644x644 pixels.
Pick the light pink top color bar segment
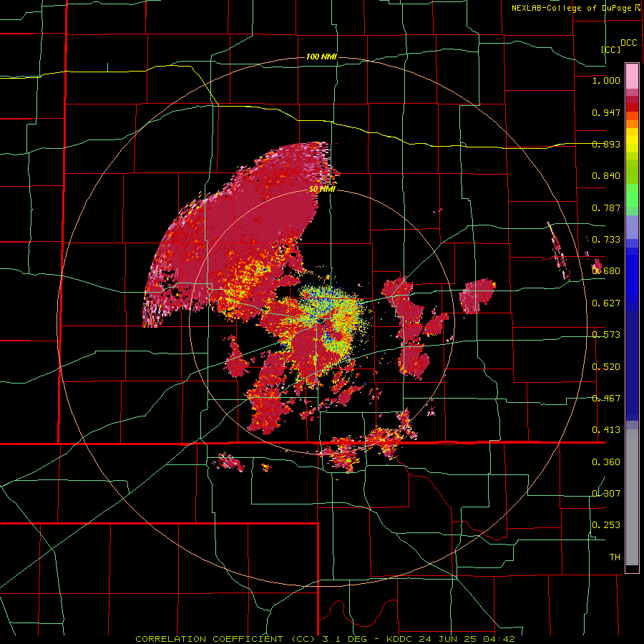(x=632, y=76)
